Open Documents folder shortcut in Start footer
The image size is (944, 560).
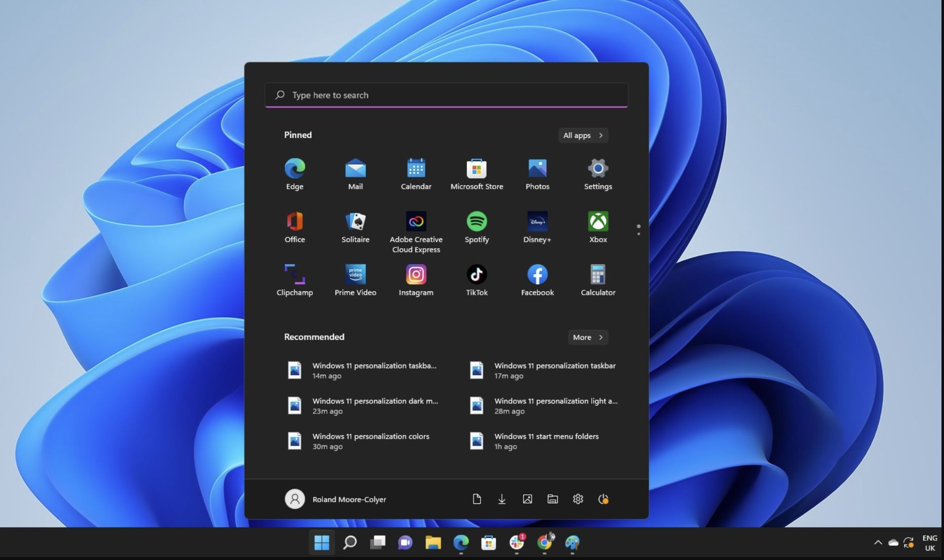click(477, 499)
